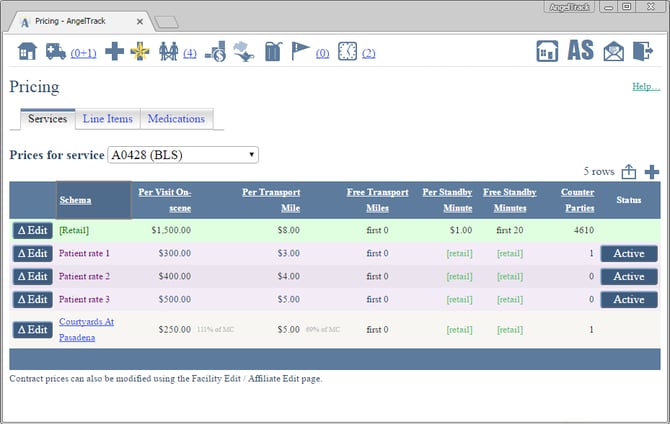Toggle Active status for Patient rate 2
The width and height of the screenshot is (670, 424).
click(x=629, y=277)
